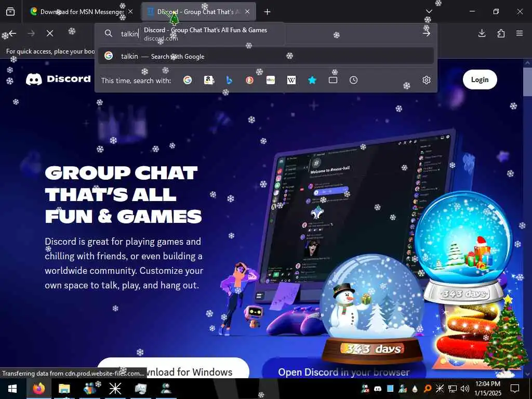Open Firefox application menu
The image size is (532, 399).
(520, 33)
